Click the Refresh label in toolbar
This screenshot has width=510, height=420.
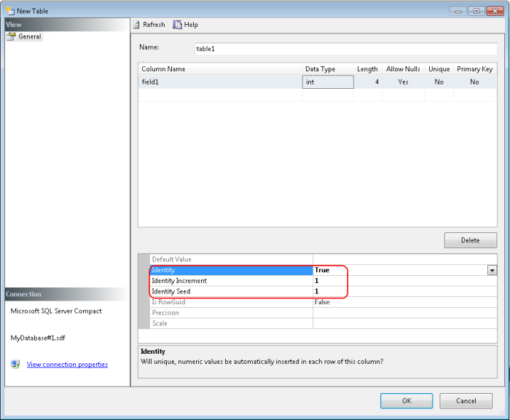[x=154, y=25]
